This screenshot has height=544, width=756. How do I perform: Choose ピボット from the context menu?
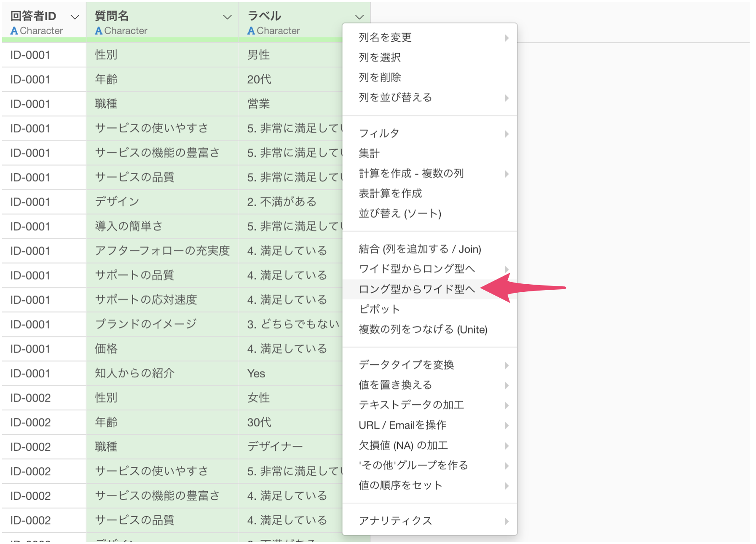379,309
